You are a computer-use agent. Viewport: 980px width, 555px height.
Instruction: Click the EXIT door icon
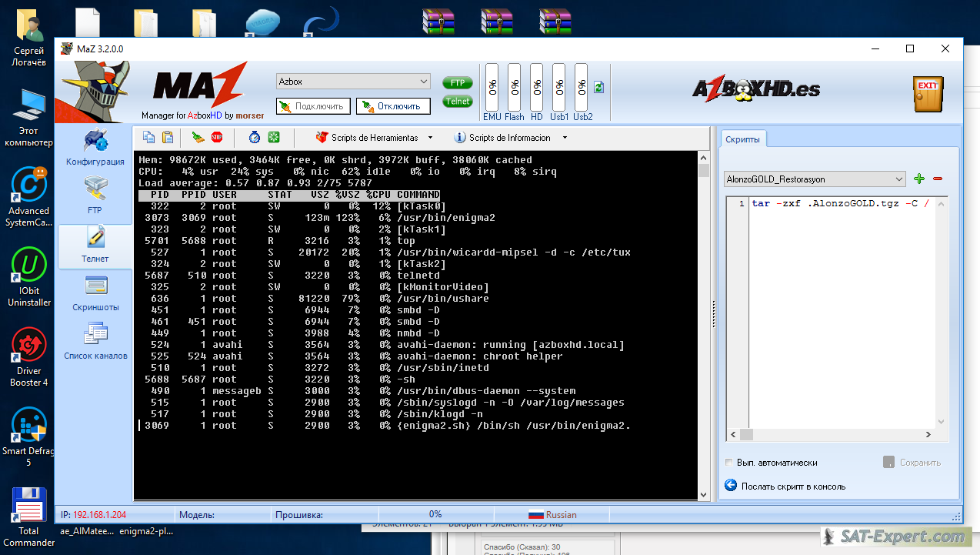(928, 94)
